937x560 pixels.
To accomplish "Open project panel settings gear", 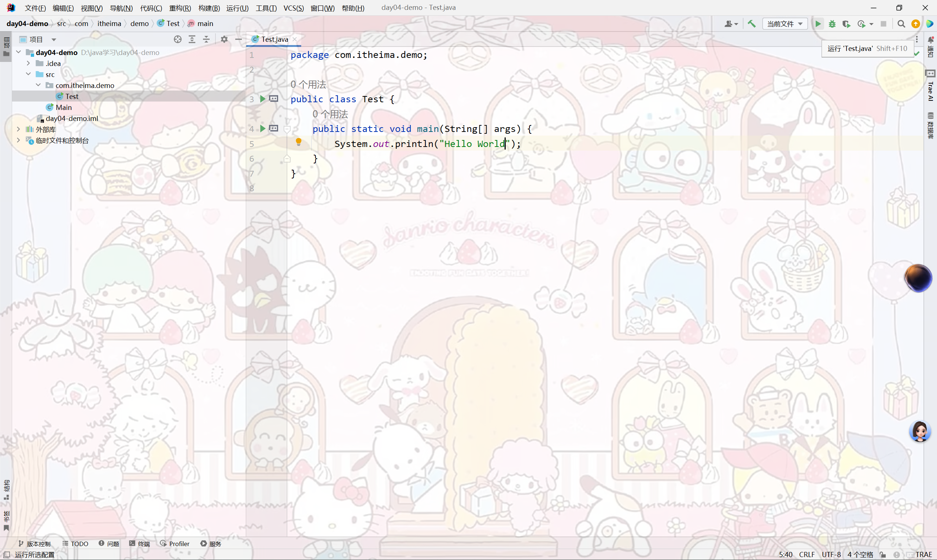I will pos(224,39).
